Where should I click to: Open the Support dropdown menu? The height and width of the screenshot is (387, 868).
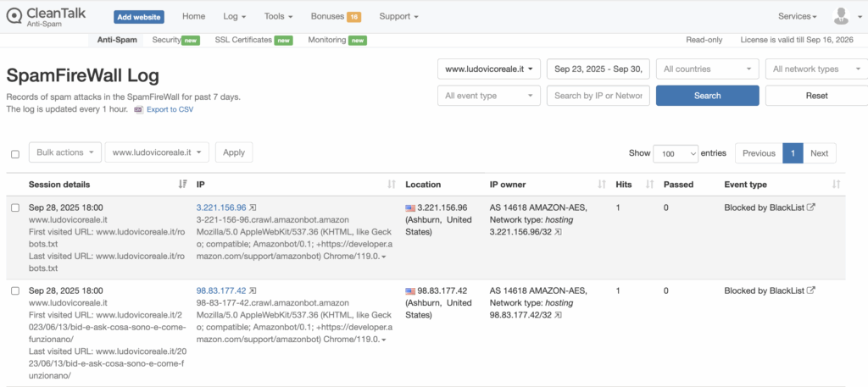398,17
